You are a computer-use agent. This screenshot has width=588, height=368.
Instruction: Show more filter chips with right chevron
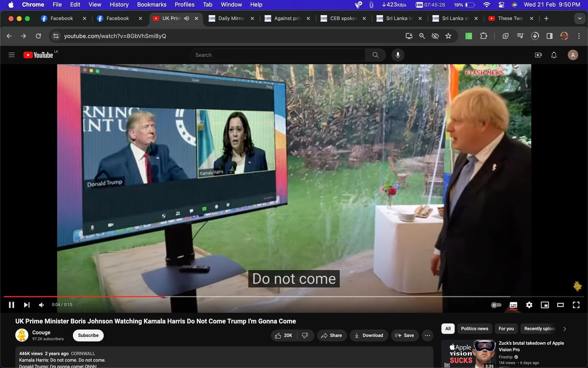564,329
